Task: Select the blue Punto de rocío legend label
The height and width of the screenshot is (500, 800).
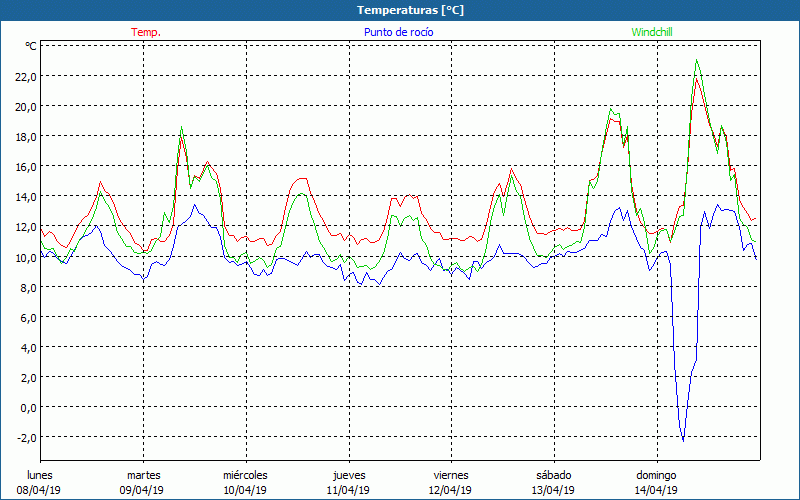Action: pos(398,32)
